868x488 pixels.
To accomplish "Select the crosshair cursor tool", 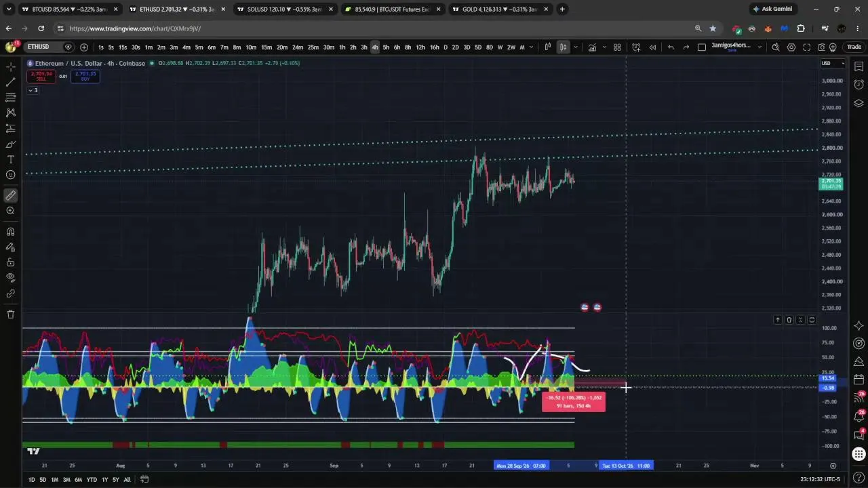I will click(10, 66).
